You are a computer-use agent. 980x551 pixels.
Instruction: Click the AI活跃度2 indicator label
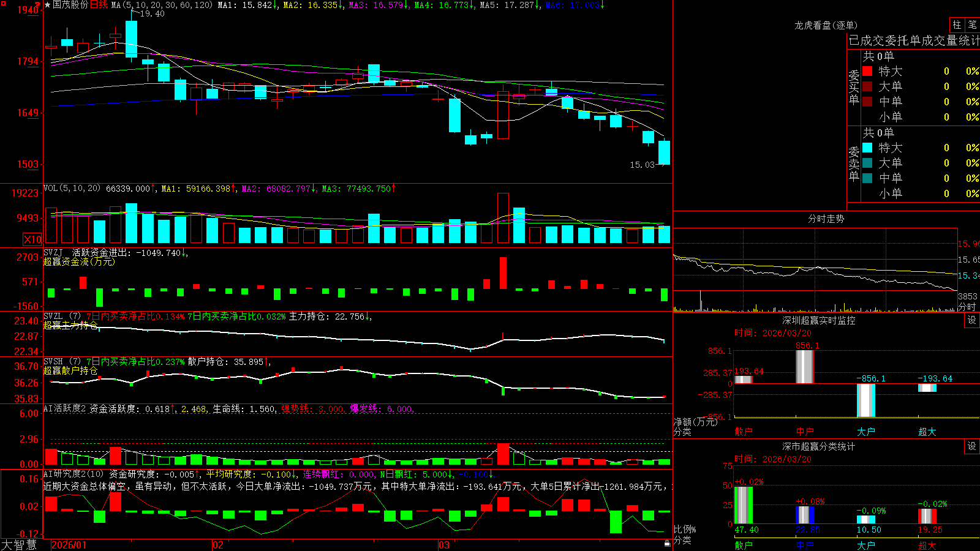pyautogui.click(x=64, y=408)
